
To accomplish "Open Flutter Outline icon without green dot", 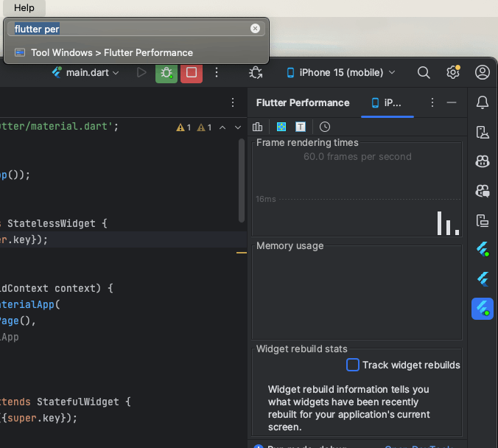I will click(x=482, y=279).
